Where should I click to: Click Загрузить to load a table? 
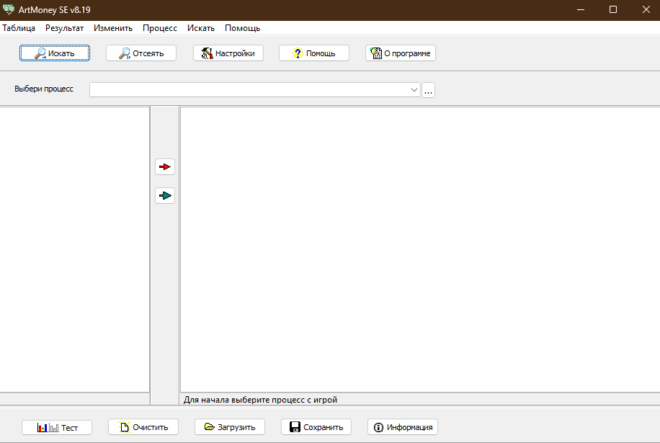[229, 427]
